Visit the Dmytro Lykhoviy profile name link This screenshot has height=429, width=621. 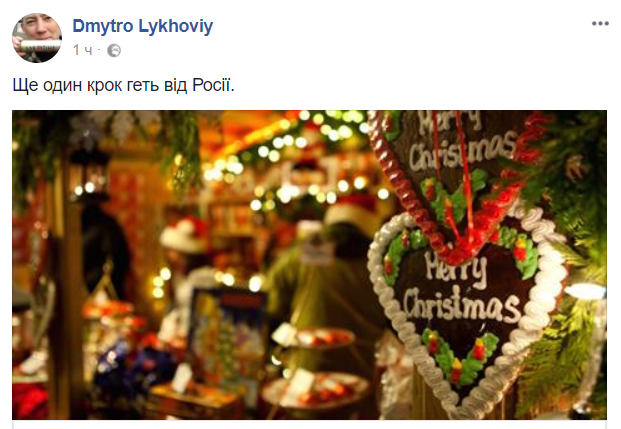[143, 26]
